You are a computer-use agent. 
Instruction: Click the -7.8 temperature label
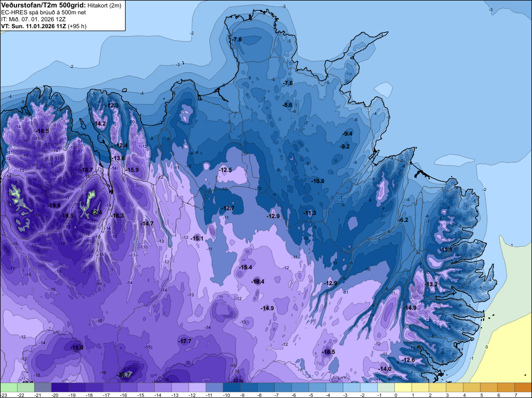tap(237, 40)
